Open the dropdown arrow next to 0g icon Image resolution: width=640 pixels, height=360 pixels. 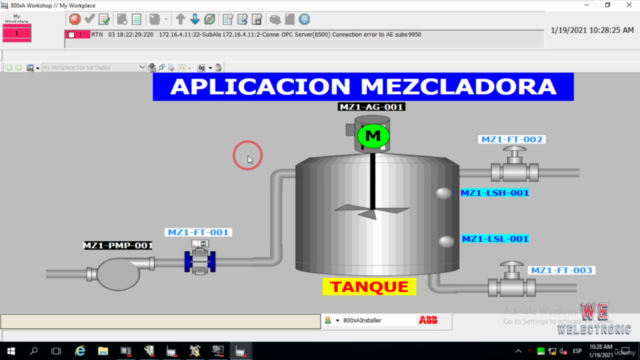210,68
